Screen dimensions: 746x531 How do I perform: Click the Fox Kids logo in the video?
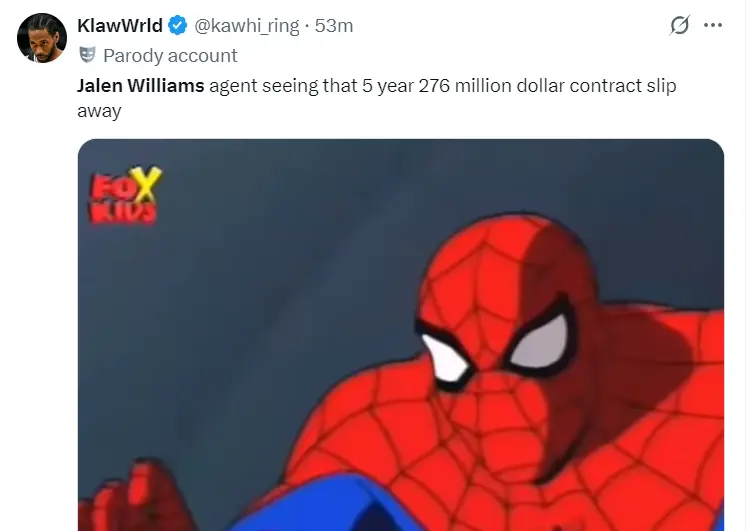tap(125, 195)
